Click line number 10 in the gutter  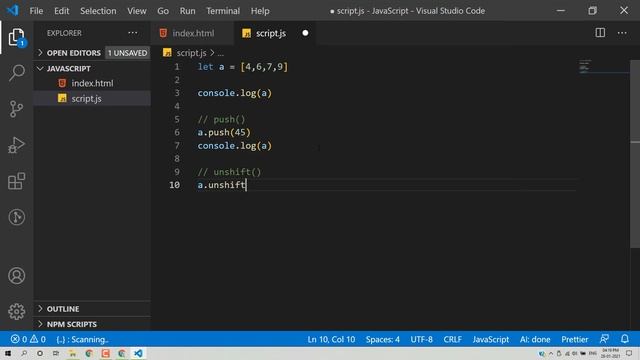(174, 185)
